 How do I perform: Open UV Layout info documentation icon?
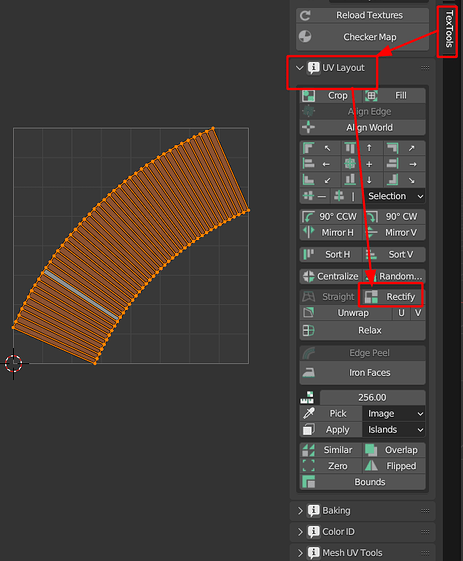pyautogui.click(x=314, y=68)
